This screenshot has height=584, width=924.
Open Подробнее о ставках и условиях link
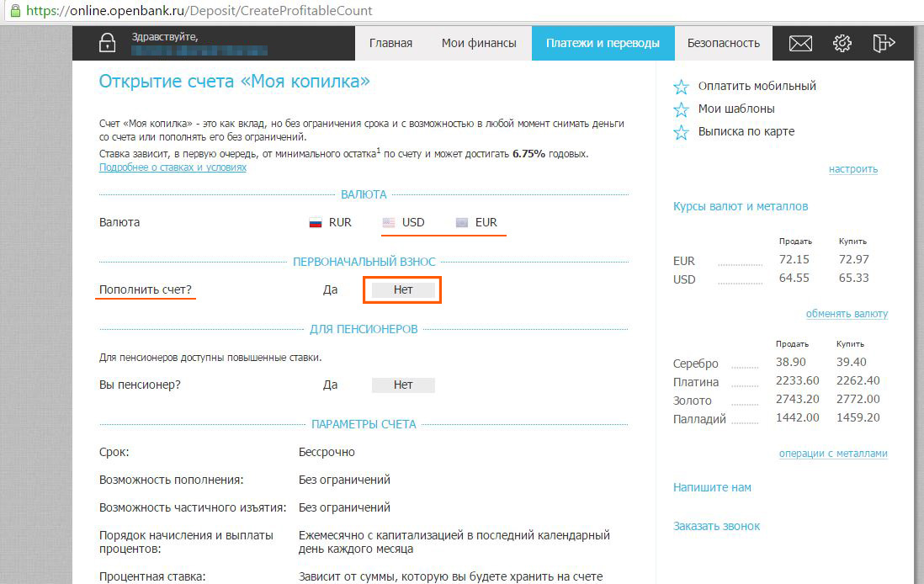[x=173, y=167]
